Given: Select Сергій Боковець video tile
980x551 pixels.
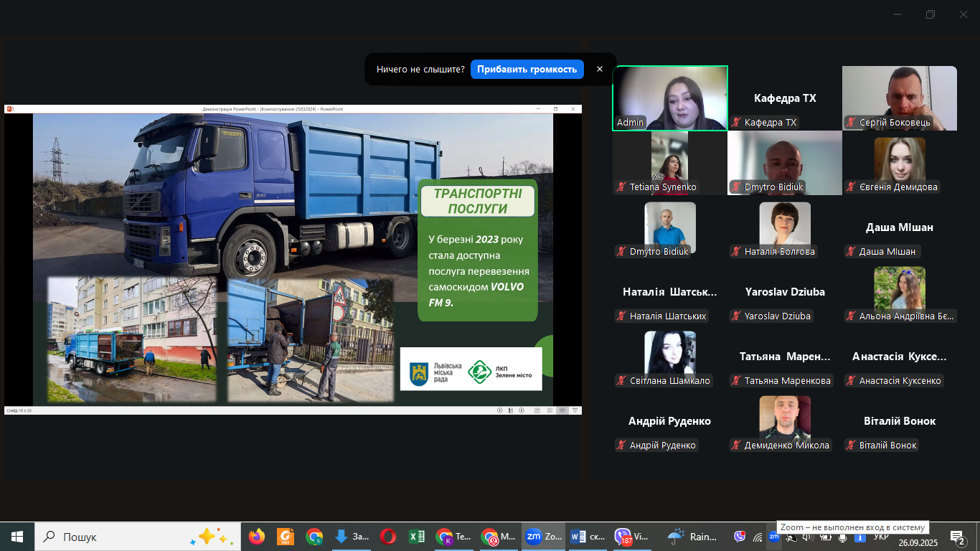Looking at the screenshot, I should point(899,98).
